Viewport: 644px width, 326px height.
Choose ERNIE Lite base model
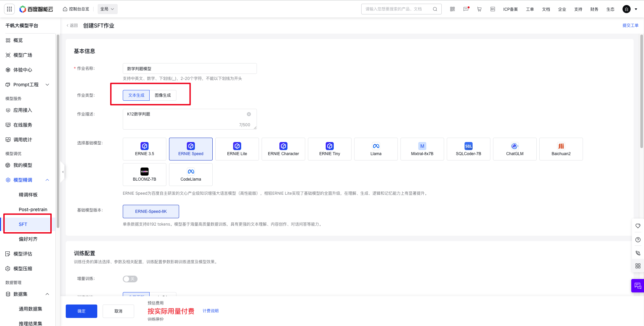tap(237, 149)
